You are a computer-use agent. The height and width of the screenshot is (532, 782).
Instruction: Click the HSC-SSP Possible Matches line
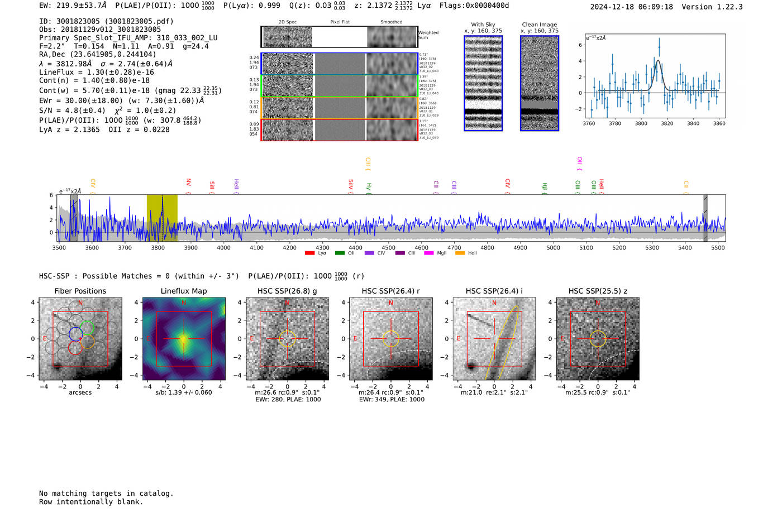(x=202, y=276)
